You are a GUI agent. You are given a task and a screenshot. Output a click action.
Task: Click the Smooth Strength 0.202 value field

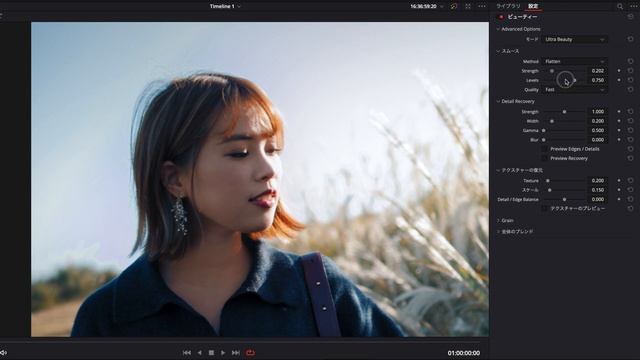coord(598,71)
